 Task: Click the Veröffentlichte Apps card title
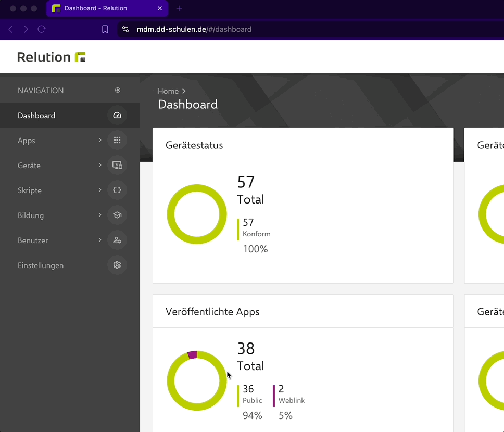tap(212, 312)
